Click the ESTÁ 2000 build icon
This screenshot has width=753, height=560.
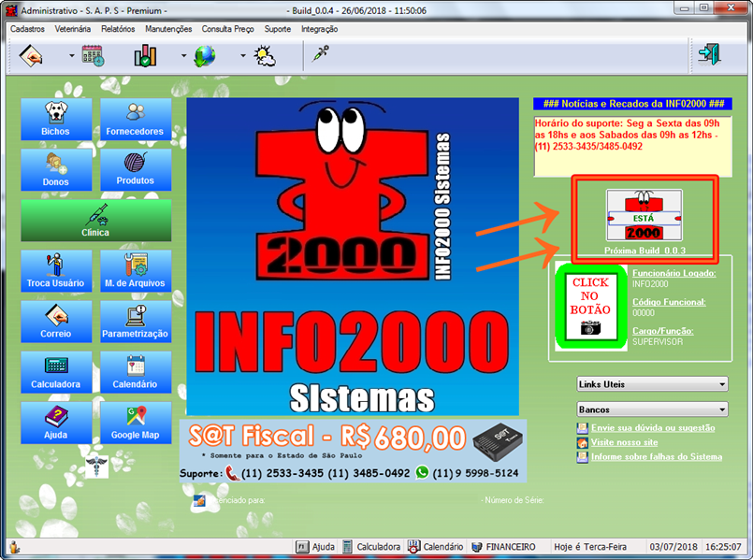(x=644, y=215)
